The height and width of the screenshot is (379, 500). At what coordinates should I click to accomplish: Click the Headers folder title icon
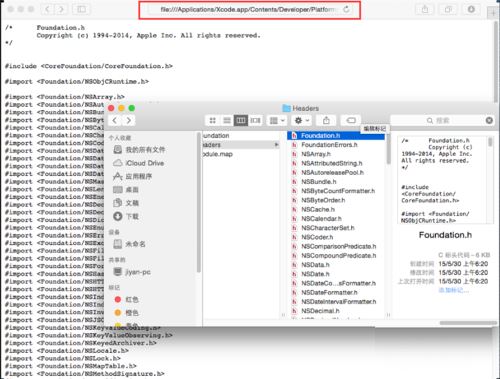[x=286, y=108]
